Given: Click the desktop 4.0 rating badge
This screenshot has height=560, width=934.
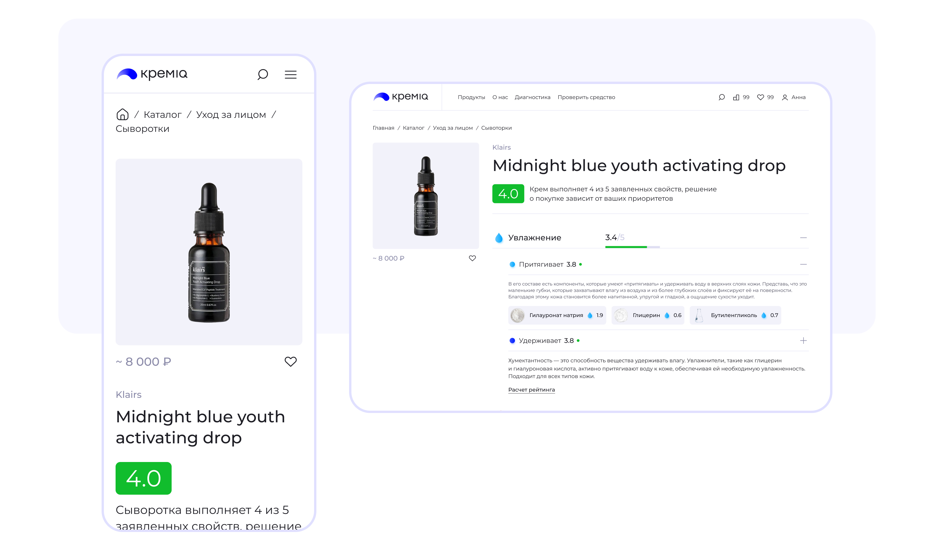Looking at the screenshot, I should point(508,194).
